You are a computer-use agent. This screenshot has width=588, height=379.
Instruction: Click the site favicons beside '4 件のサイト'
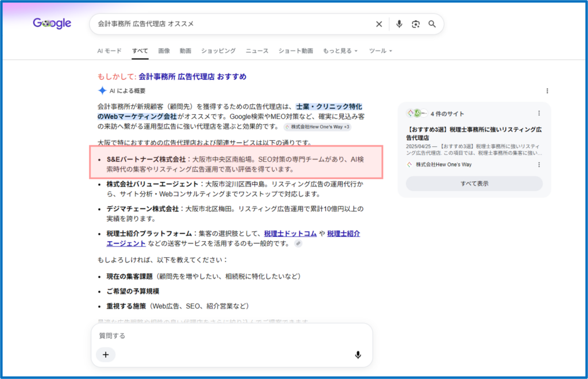point(417,113)
